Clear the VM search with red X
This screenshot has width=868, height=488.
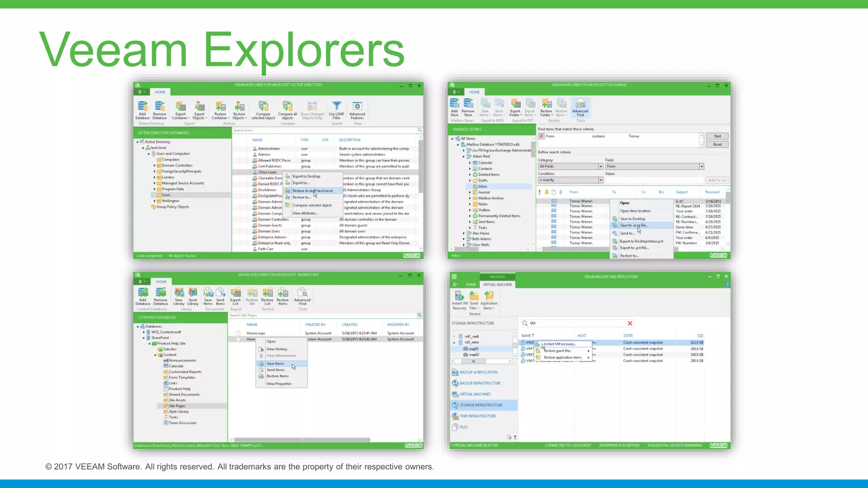click(630, 323)
